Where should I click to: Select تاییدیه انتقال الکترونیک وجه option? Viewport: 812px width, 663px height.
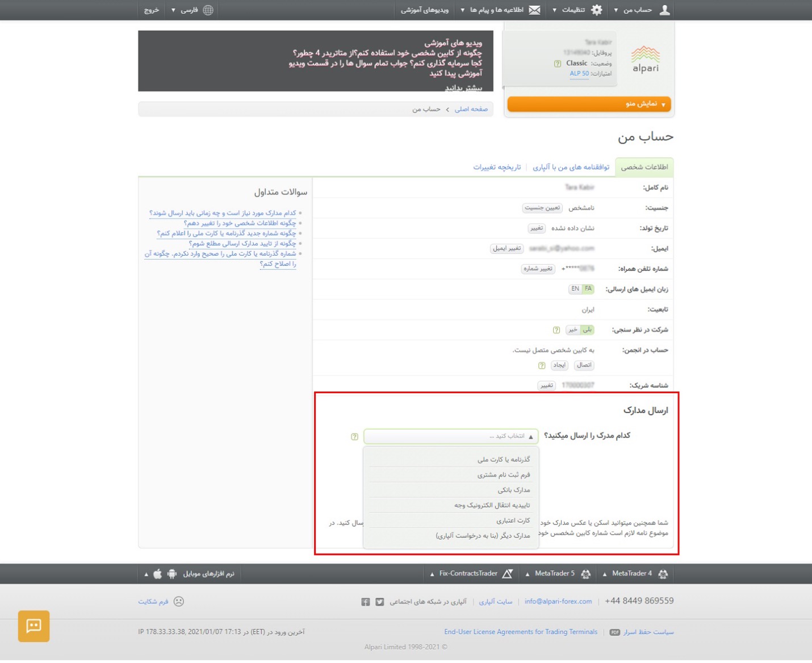(451, 505)
